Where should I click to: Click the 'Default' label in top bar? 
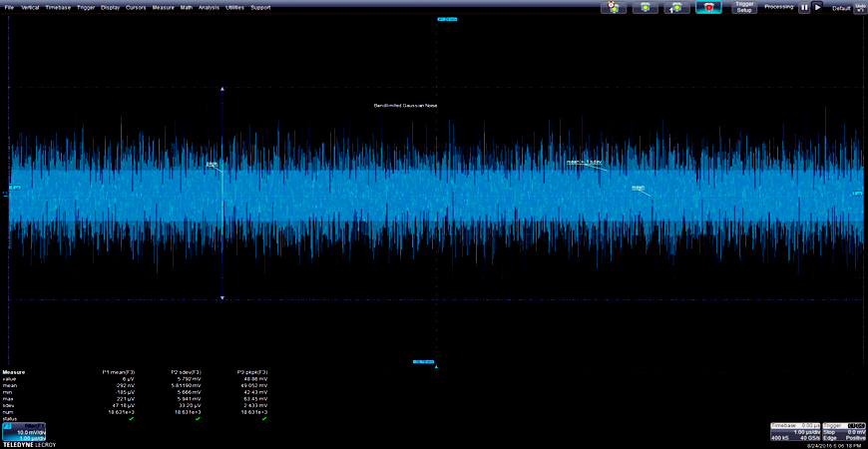coord(841,8)
